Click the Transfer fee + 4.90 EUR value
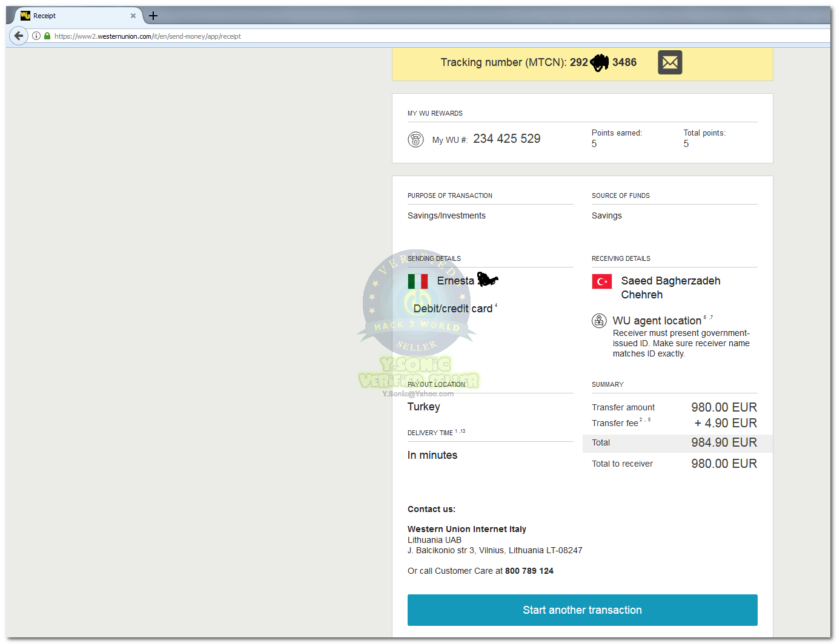837x644 pixels. [x=726, y=423]
